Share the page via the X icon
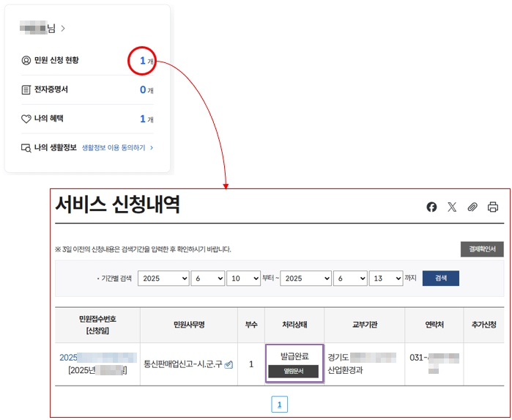This screenshot has height=420, width=512. [x=452, y=207]
